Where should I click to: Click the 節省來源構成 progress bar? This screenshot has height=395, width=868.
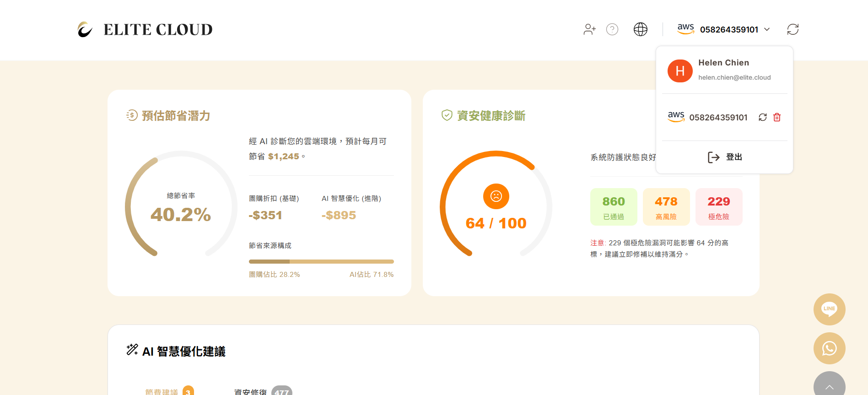pyautogui.click(x=321, y=262)
